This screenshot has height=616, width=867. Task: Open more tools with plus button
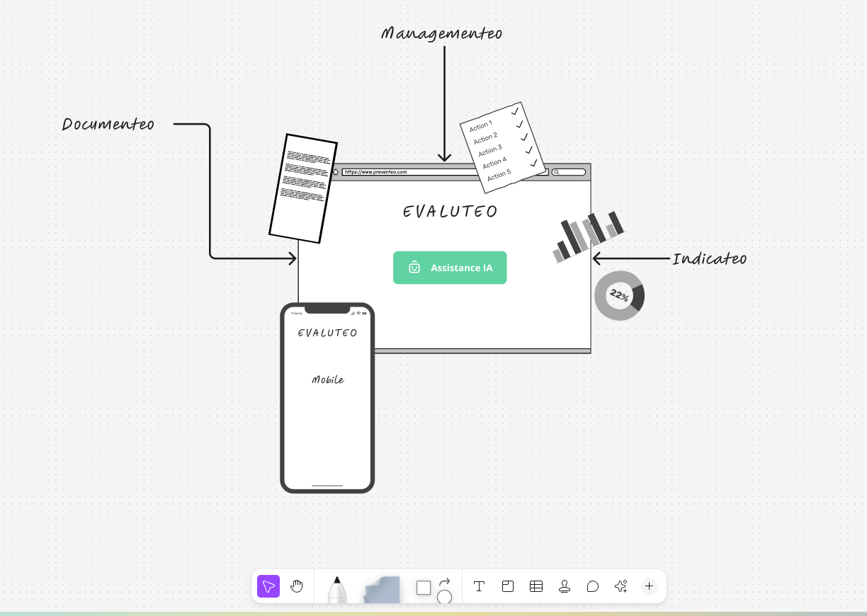pyautogui.click(x=649, y=586)
